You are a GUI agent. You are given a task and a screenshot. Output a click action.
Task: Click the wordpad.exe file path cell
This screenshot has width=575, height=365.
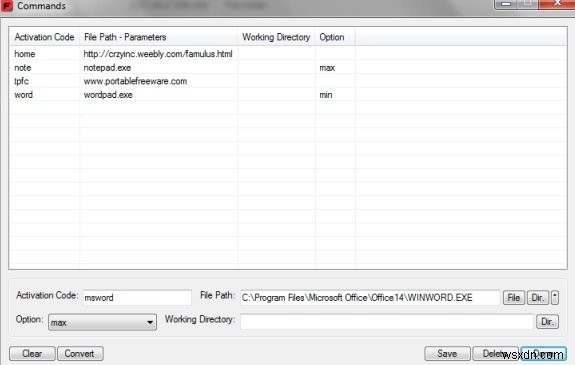108,95
